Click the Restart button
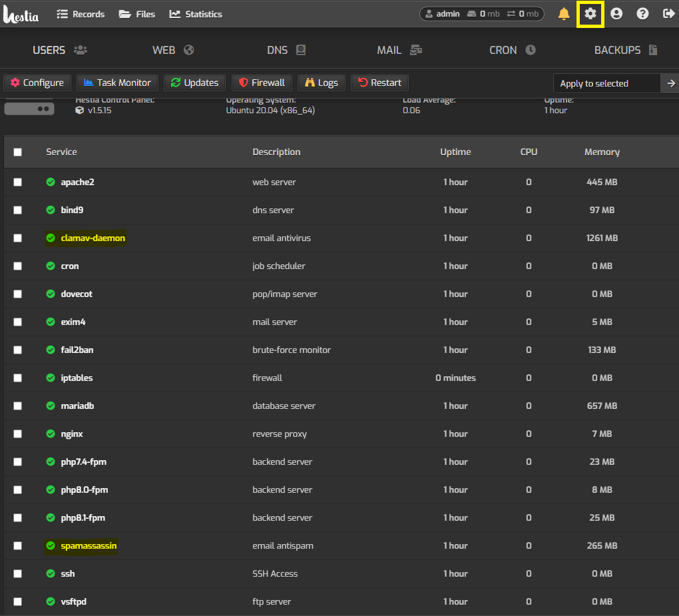This screenshot has height=616, width=679. [379, 83]
